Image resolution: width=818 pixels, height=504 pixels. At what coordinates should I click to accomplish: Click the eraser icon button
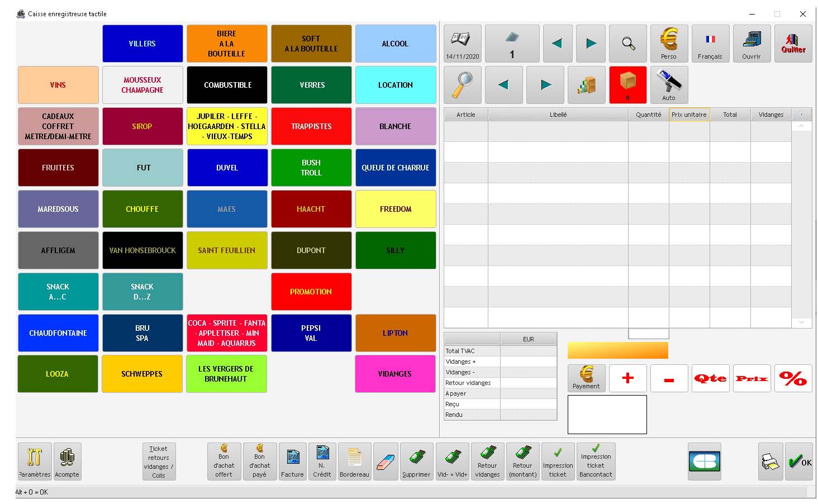point(386,462)
